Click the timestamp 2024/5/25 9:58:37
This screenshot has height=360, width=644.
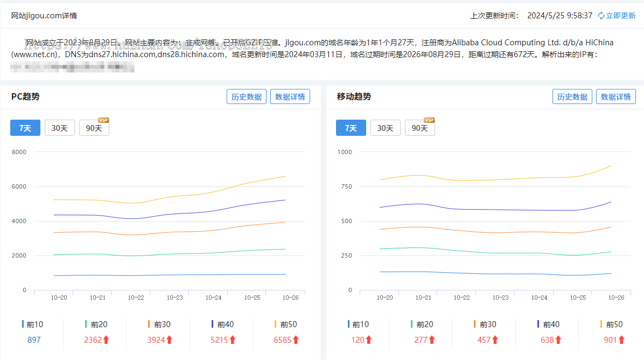[560, 16]
